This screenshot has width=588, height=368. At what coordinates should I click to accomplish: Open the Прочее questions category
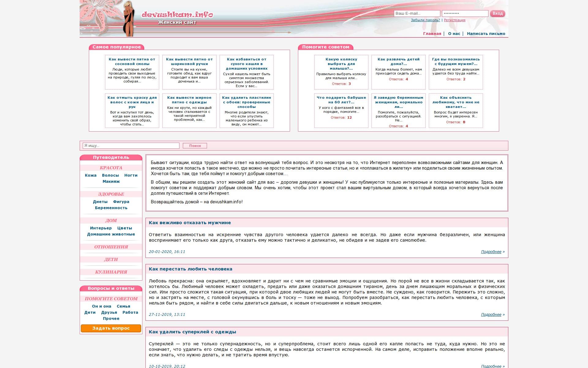111,319
